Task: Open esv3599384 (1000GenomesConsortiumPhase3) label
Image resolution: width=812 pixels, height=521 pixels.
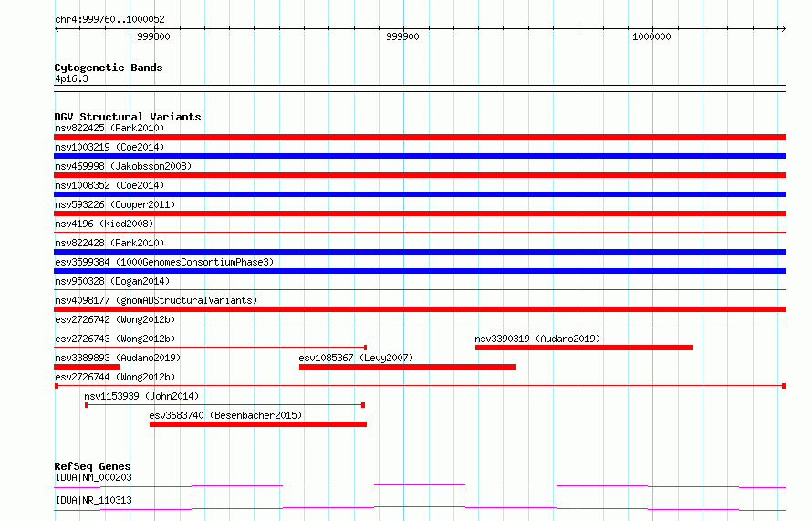Action: tap(164, 262)
